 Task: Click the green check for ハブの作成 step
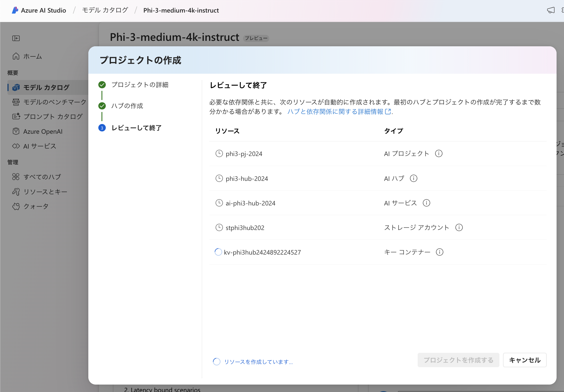click(x=102, y=106)
